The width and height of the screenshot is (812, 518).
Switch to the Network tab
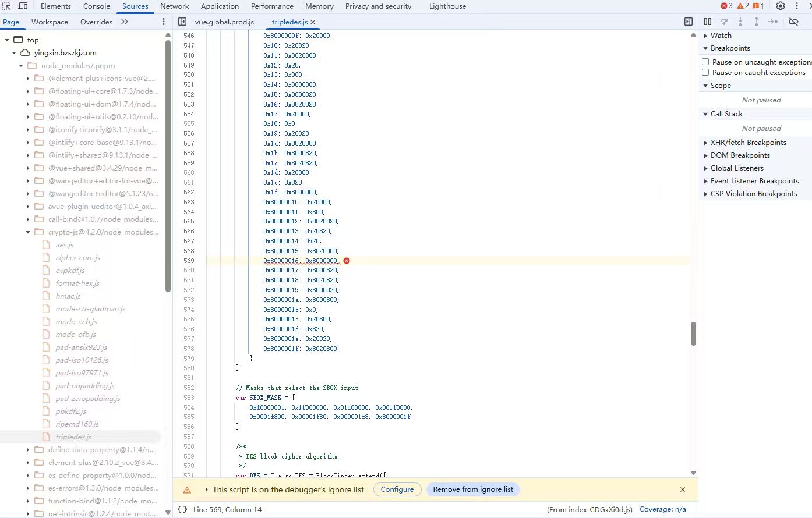pos(174,6)
